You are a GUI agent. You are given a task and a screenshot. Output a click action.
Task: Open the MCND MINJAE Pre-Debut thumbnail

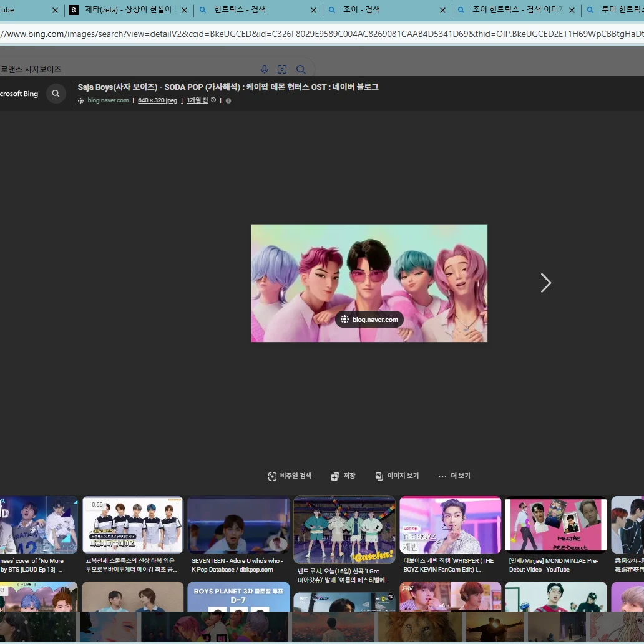555,524
